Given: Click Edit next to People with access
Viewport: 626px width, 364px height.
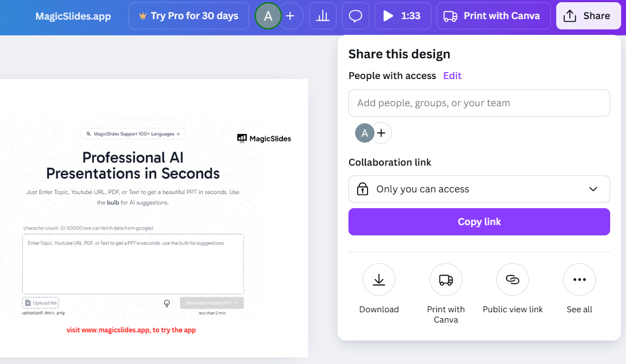Looking at the screenshot, I should pyautogui.click(x=453, y=76).
